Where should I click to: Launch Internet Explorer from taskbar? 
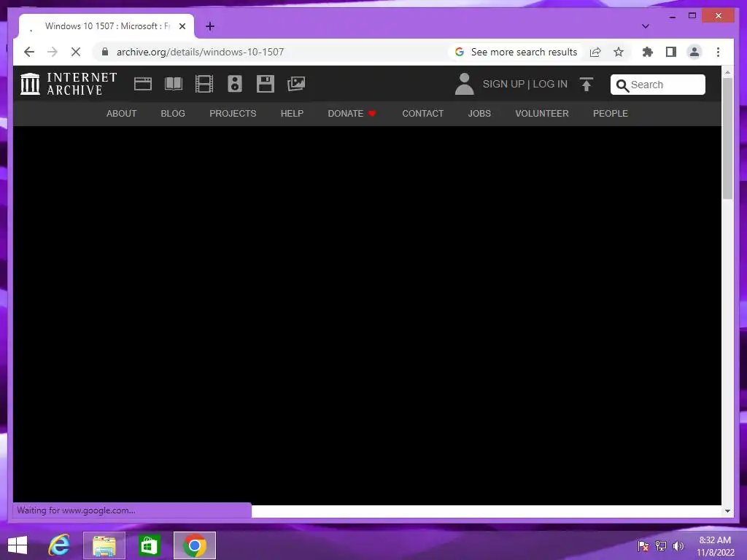pyautogui.click(x=59, y=545)
